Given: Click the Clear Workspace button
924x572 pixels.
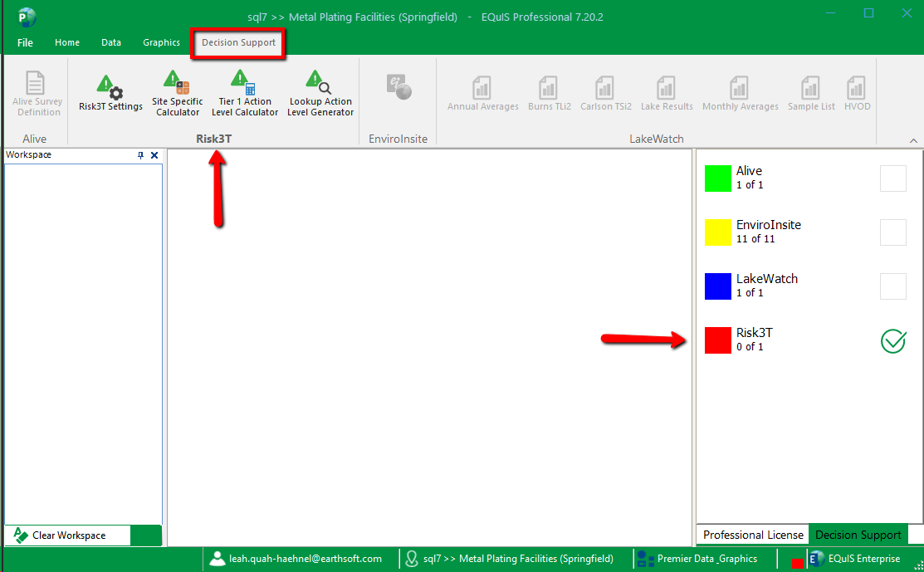Looking at the screenshot, I should (x=68, y=535).
